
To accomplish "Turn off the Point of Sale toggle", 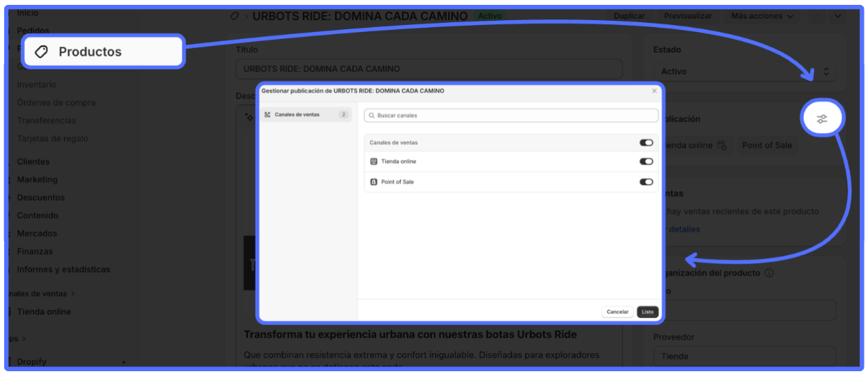I will click(x=646, y=182).
